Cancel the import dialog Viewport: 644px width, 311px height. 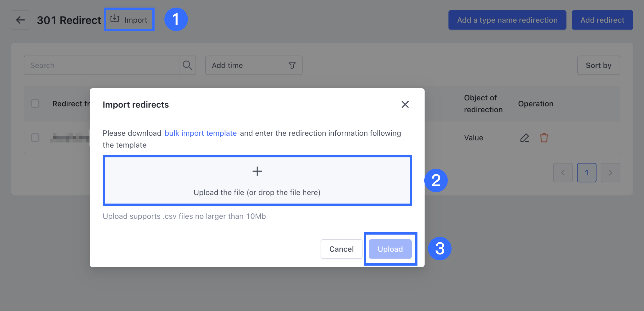[341, 249]
